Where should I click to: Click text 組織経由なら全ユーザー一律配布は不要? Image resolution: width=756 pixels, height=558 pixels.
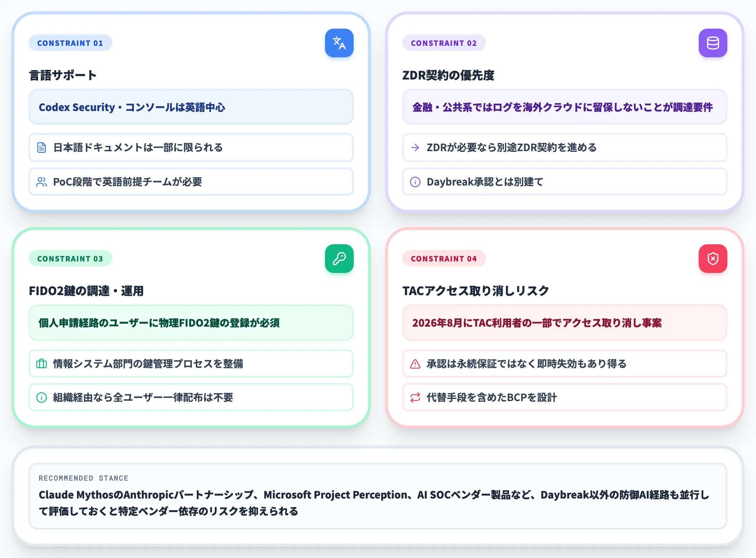143,398
